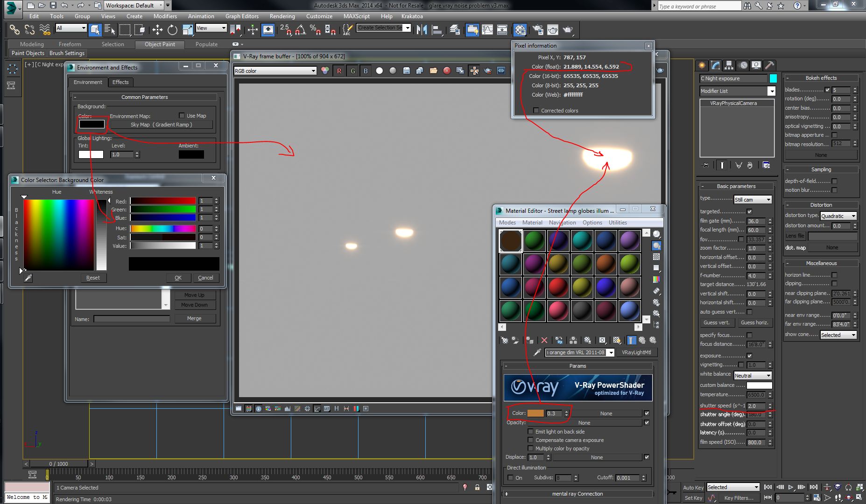Image resolution: width=866 pixels, height=504 pixels.
Task: Clear the image in V-Ray frame buffer
Action: (x=447, y=71)
